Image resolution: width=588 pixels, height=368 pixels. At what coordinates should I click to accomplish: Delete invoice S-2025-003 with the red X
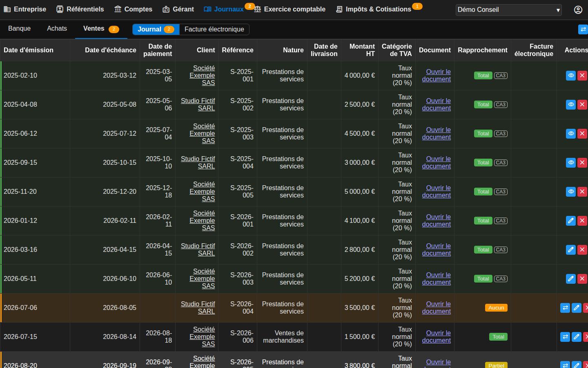tap(582, 134)
